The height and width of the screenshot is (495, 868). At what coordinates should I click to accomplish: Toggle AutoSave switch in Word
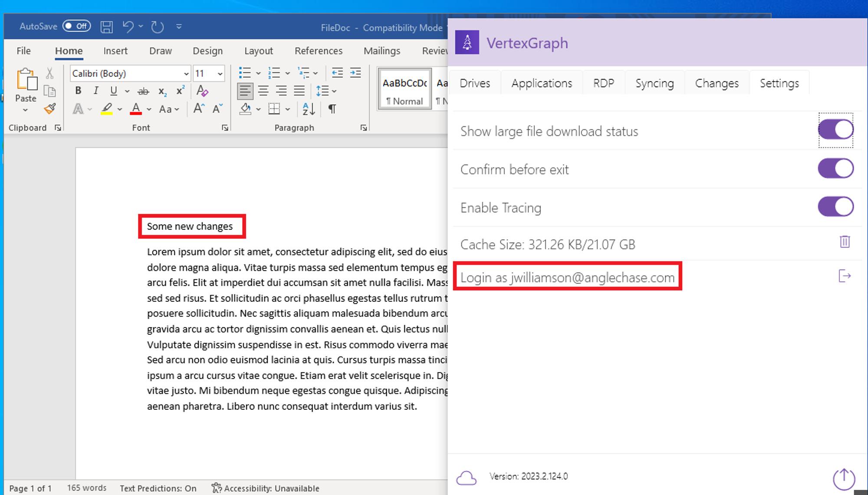[x=77, y=26]
